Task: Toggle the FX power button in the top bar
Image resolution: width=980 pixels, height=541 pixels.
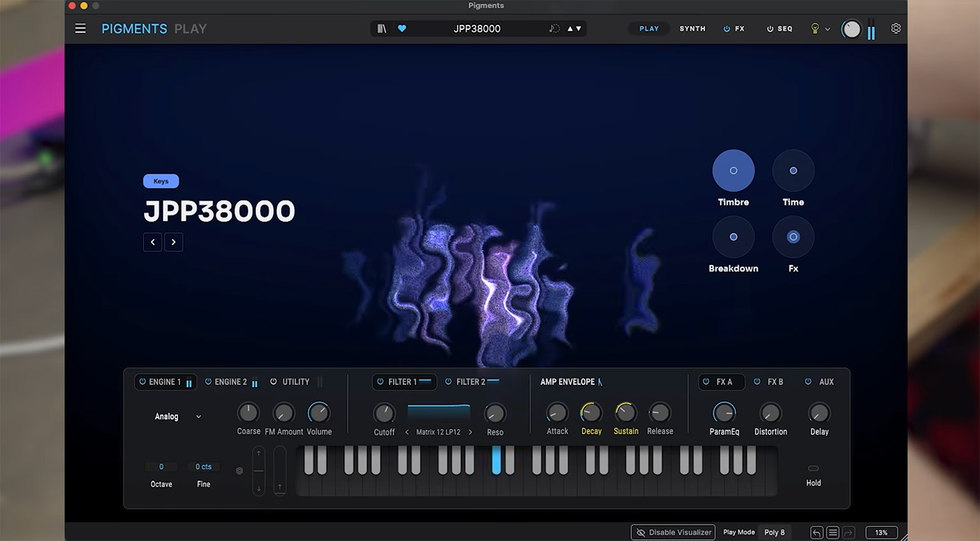Action: click(x=727, y=29)
